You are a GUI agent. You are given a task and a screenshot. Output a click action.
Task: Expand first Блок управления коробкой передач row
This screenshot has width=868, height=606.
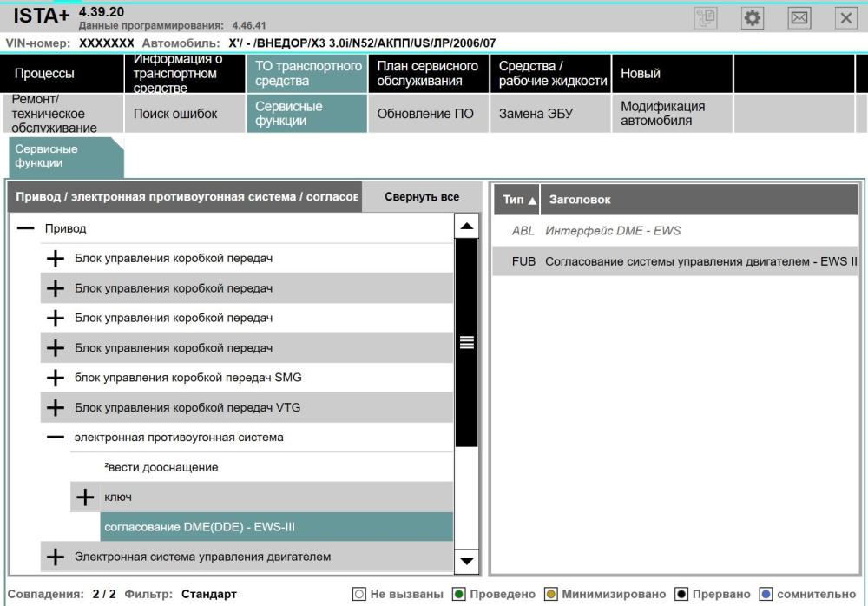point(56,258)
